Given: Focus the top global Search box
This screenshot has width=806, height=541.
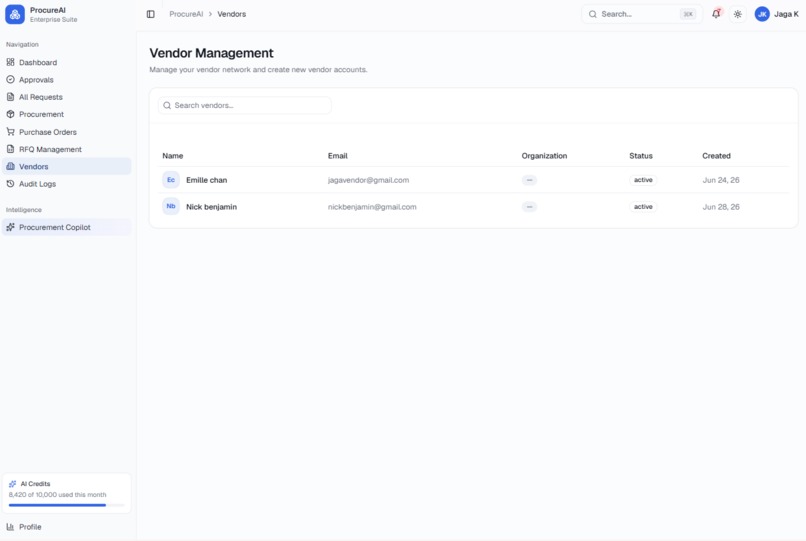Looking at the screenshot, I should (642, 14).
